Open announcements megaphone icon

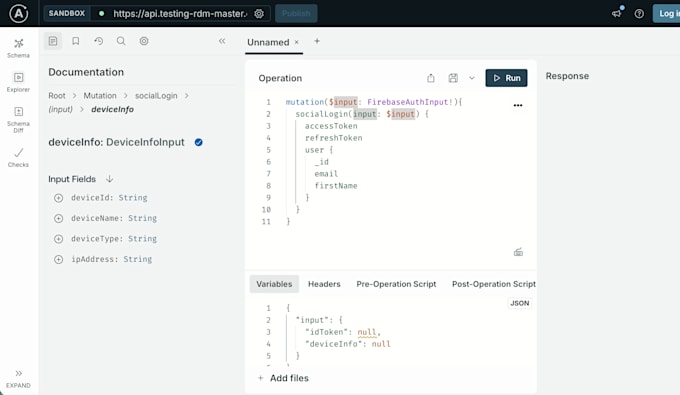[x=617, y=13]
